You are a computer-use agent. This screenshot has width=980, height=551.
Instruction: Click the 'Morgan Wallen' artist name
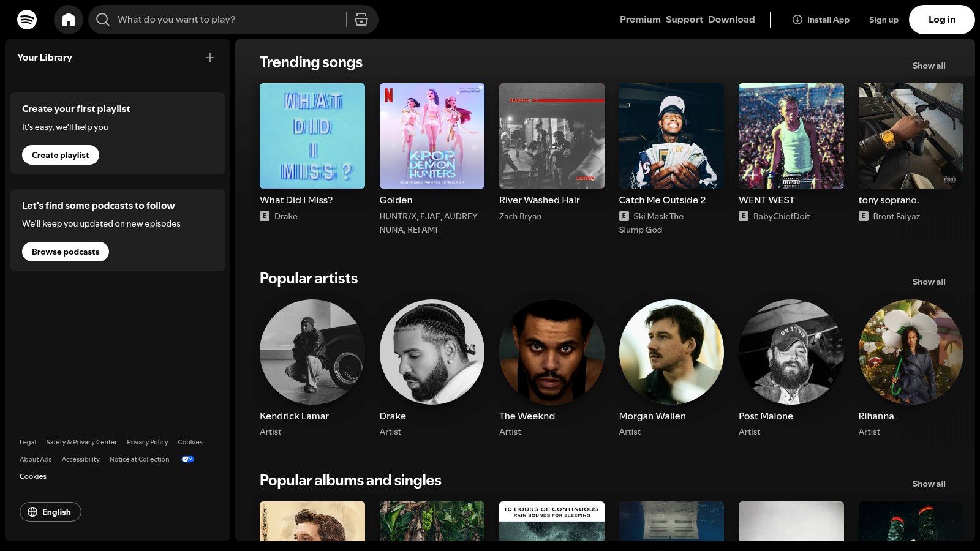pyautogui.click(x=652, y=416)
